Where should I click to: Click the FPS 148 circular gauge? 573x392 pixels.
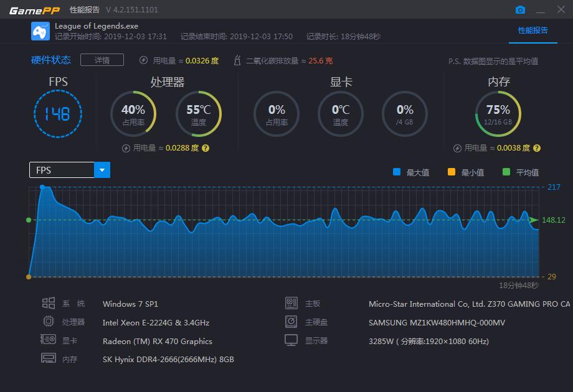[x=58, y=114]
